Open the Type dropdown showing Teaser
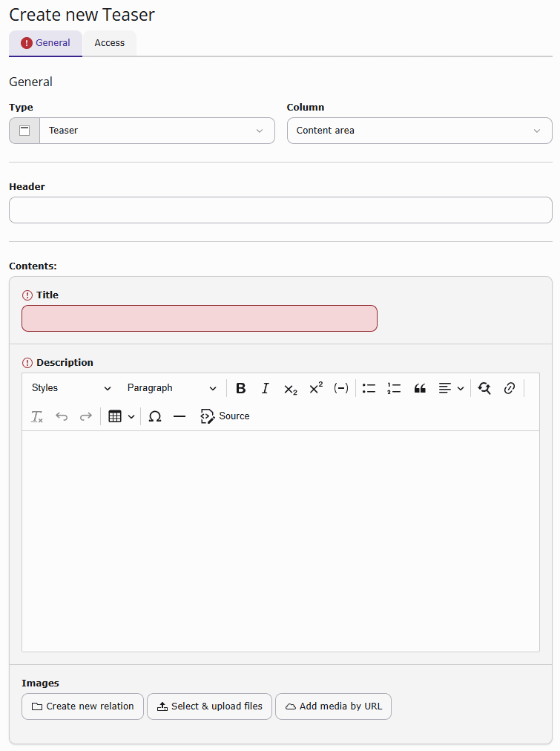The image size is (560, 751). coord(157,131)
